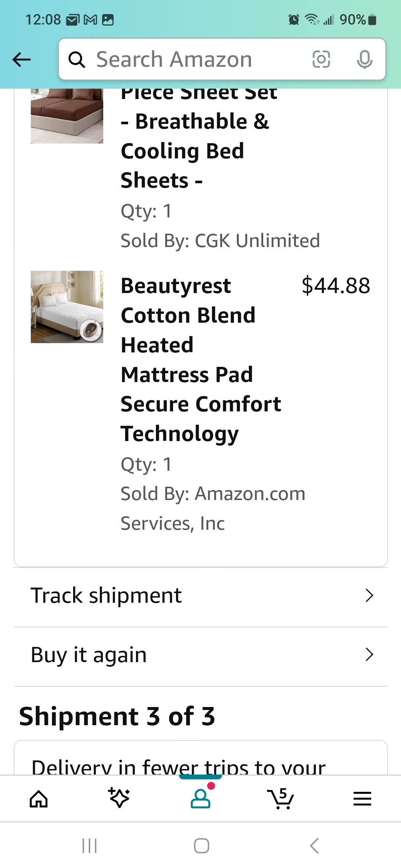Tap the magnifying glass search icon
This screenshot has width=401, height=868.
[x=77, y=59]
